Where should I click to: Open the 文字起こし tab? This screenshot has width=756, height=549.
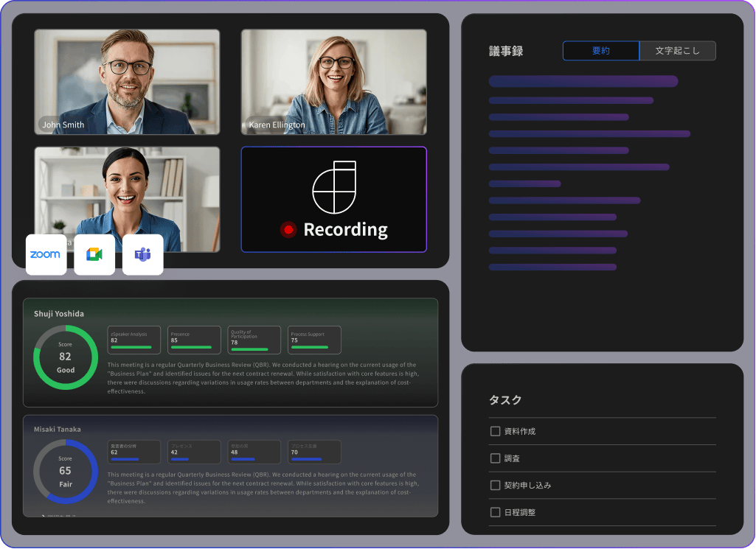(677, 50)
